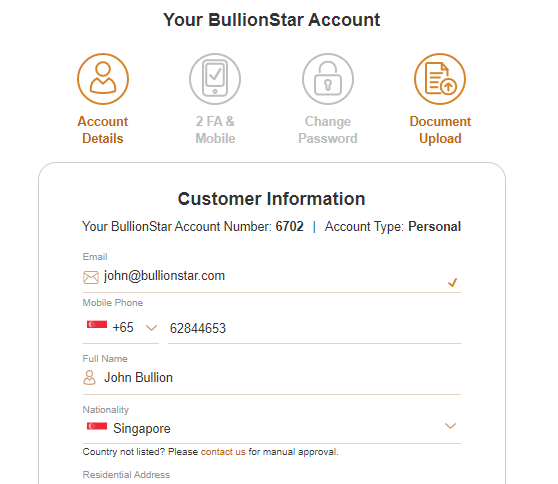Image resolution: width=558 pixels, height=484 pixels.
Task: Open the Document Upload icon
Action: pos(440,79)
